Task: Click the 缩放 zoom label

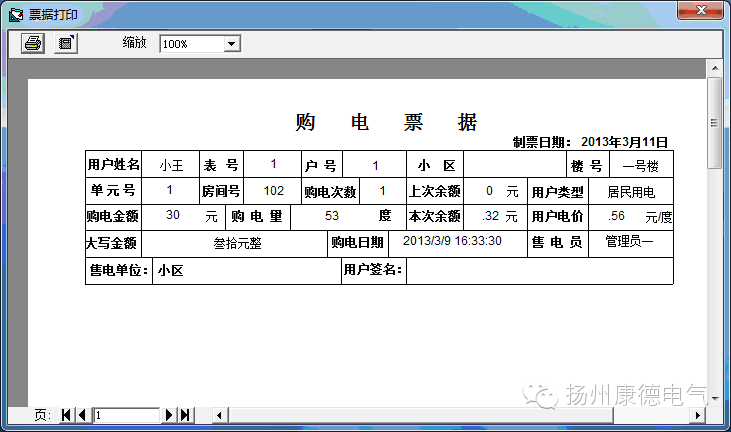Action: click(x=135, y=42)
